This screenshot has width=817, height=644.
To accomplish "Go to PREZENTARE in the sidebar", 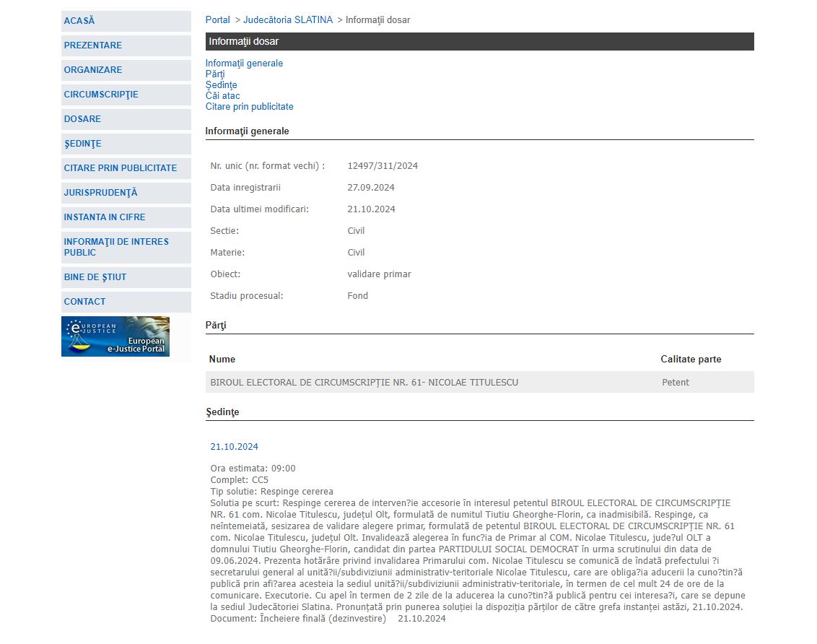I will coord(93,45).
